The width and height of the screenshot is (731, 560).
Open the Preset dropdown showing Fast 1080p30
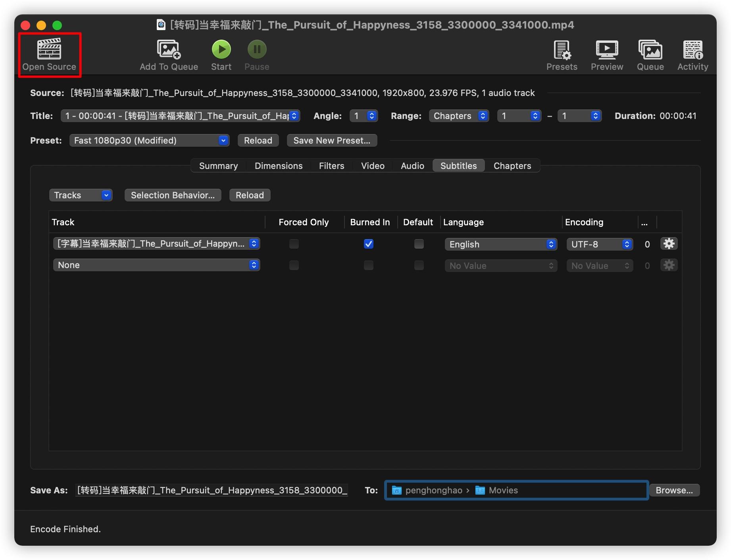[x=150, y=140]
